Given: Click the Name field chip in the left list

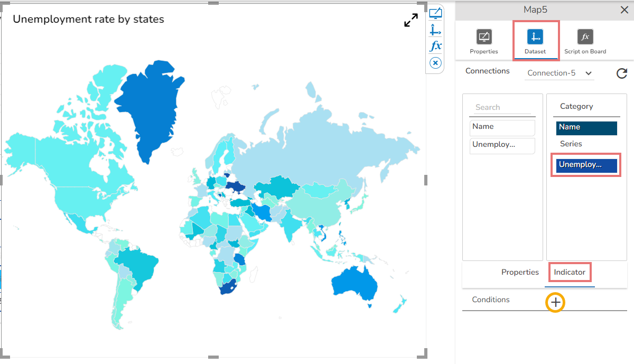Looking at the screenshot, I should [502, 127].
